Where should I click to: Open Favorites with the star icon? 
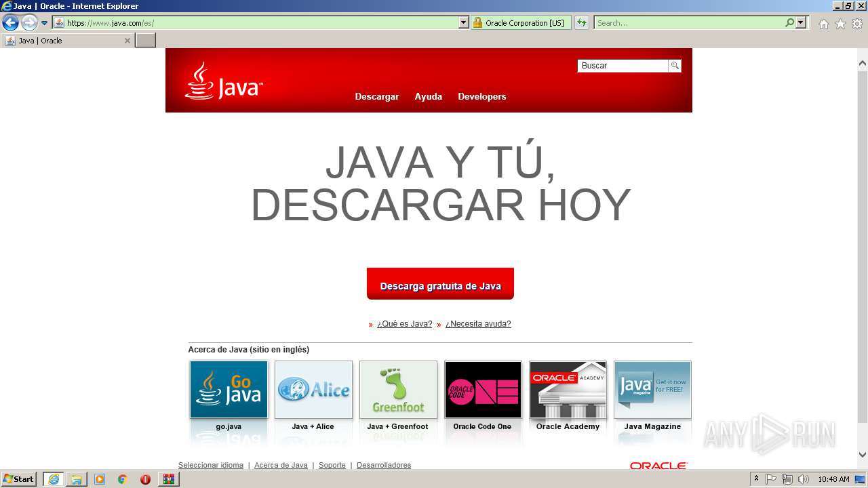840,24
